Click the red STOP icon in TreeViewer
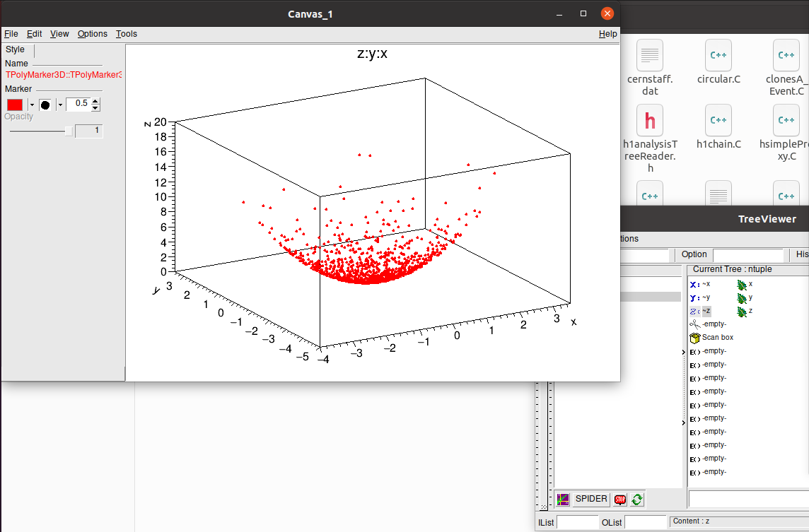809x532 pixels. point(620,499)
